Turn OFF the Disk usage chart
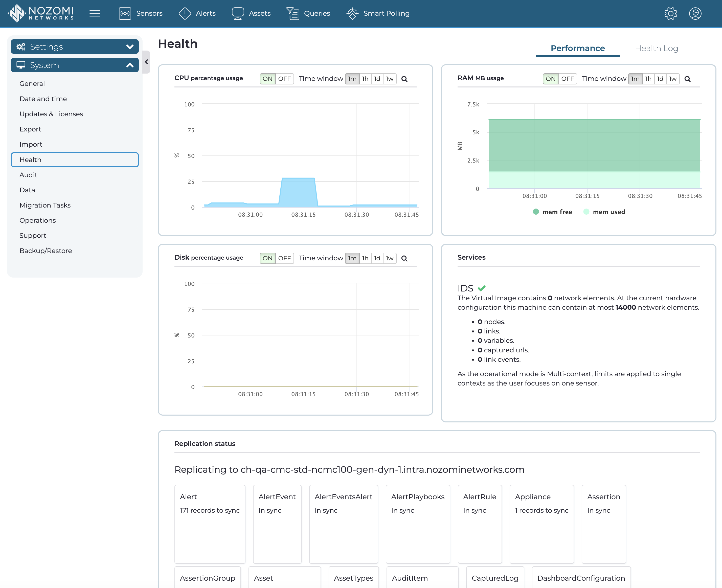Image resolution: width=722 pixels, height=588 pixels. (284, 258)
